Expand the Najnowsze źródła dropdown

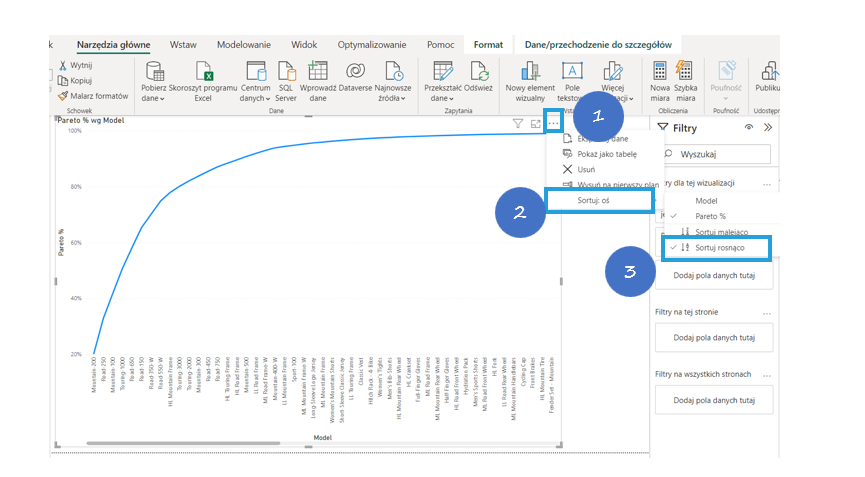[x=393, y=99]
